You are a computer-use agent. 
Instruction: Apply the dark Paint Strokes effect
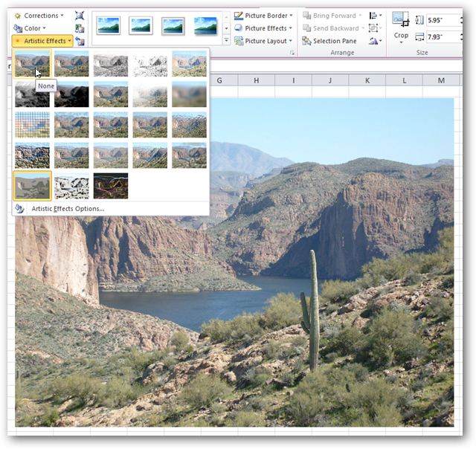tap(71, 94)
